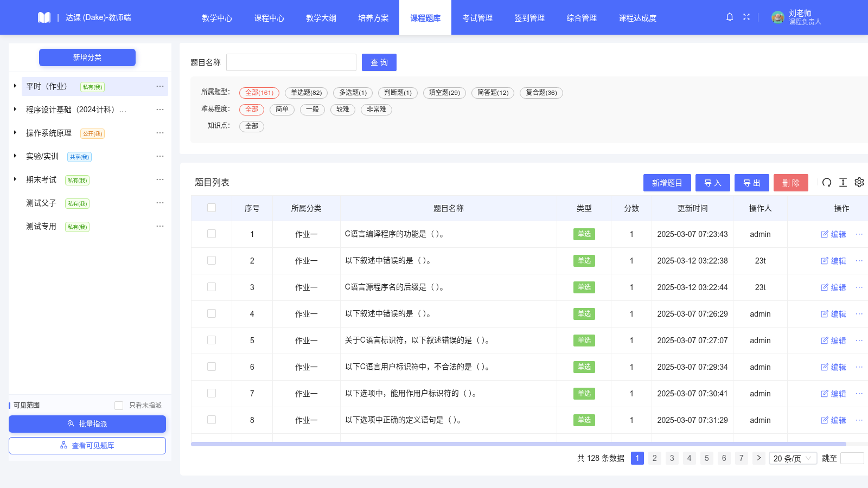
Task: Filter difficulty by 较难
Action: pos(343,110)
